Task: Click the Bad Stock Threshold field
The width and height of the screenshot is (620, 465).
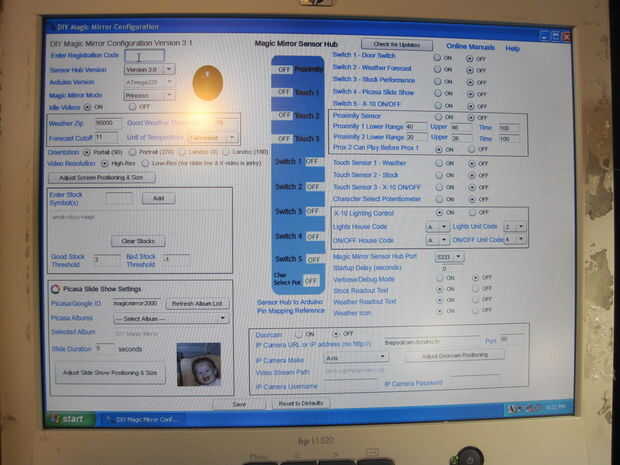Action: [176, 259]
